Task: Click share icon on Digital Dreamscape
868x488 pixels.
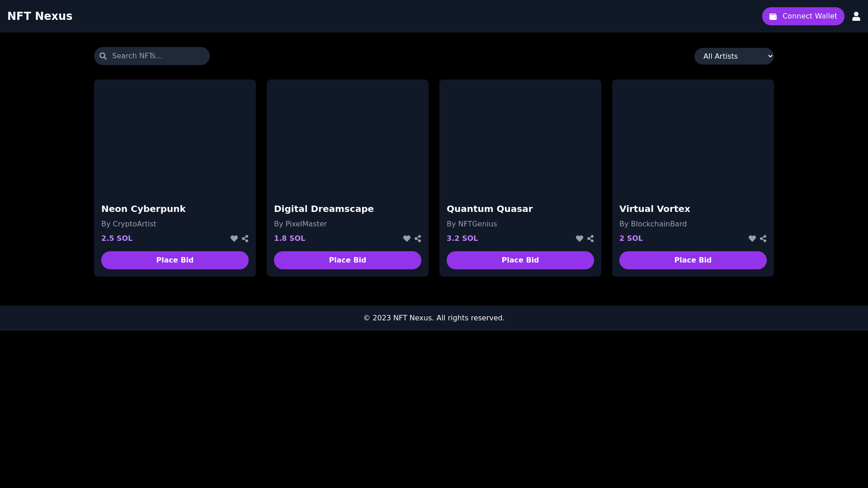Action: [x=418, y=239]
